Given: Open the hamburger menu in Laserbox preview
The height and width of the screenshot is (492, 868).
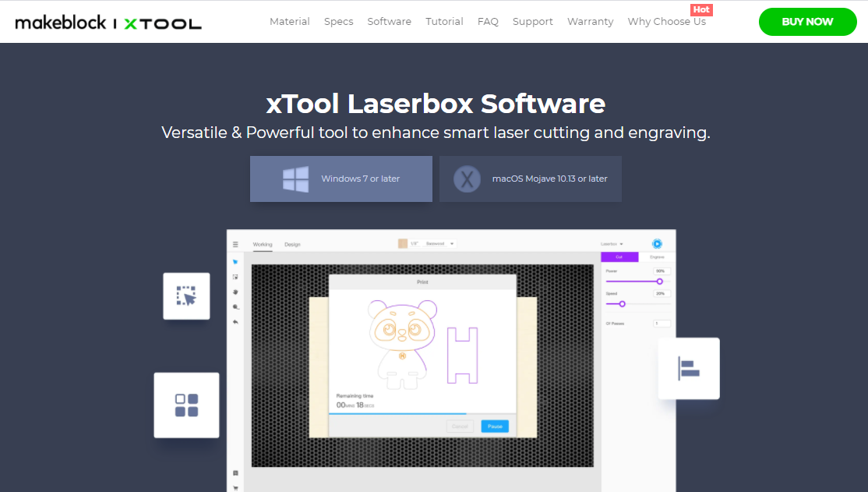Looking at the screenshot, I should pos(235,244).
